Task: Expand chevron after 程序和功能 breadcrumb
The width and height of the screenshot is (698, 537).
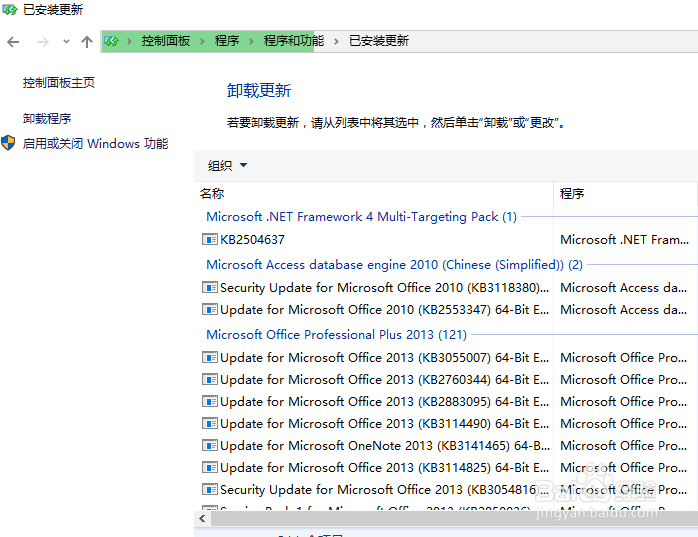Action: tap(337, 41)
